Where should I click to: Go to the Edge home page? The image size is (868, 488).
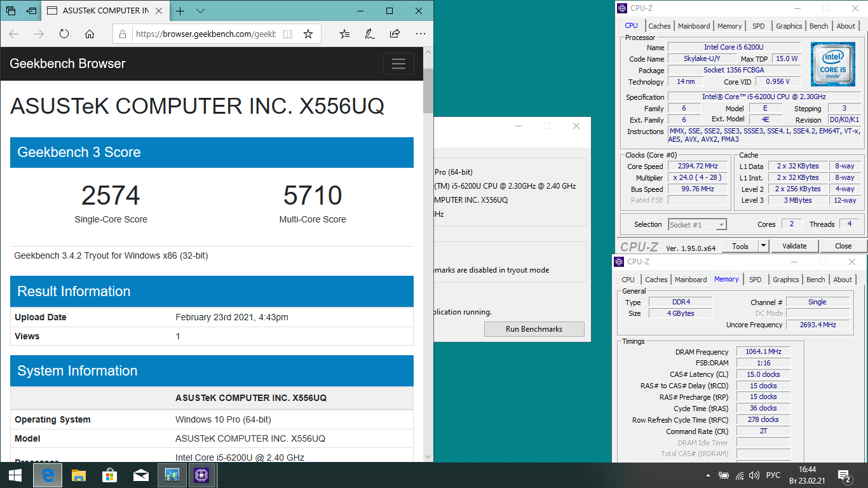pos(90,34)
